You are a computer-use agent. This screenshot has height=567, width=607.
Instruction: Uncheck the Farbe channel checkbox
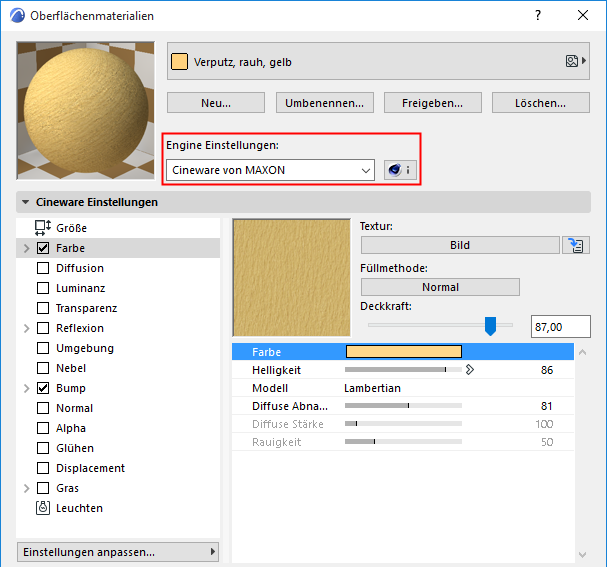pyautogui.click(x=43, y=248)
